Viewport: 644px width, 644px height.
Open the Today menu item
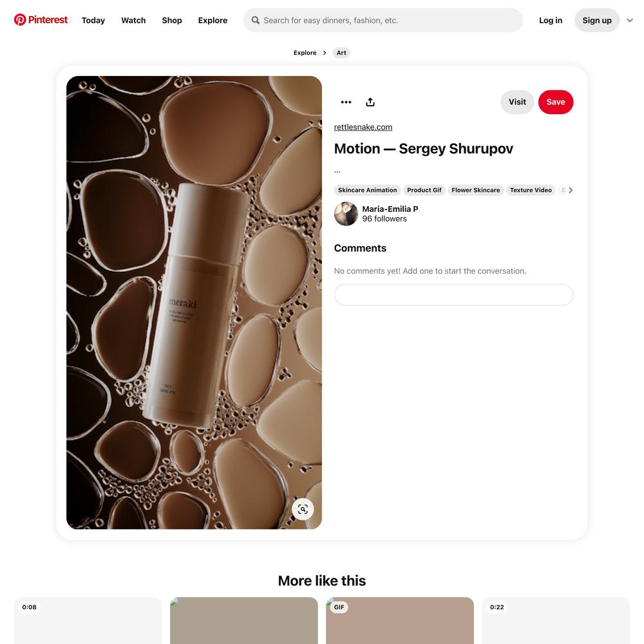point(93,20)
